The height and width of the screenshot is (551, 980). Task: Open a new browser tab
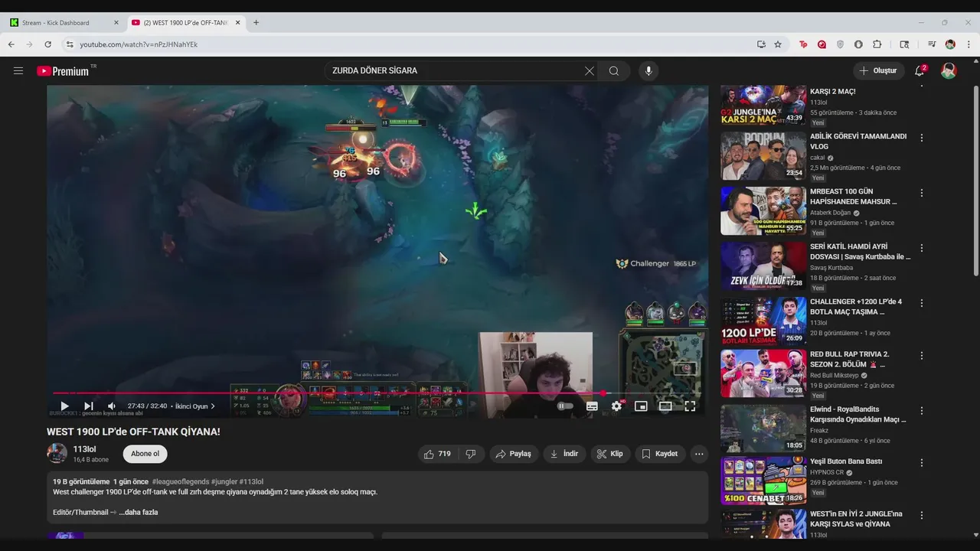(256, 23)
